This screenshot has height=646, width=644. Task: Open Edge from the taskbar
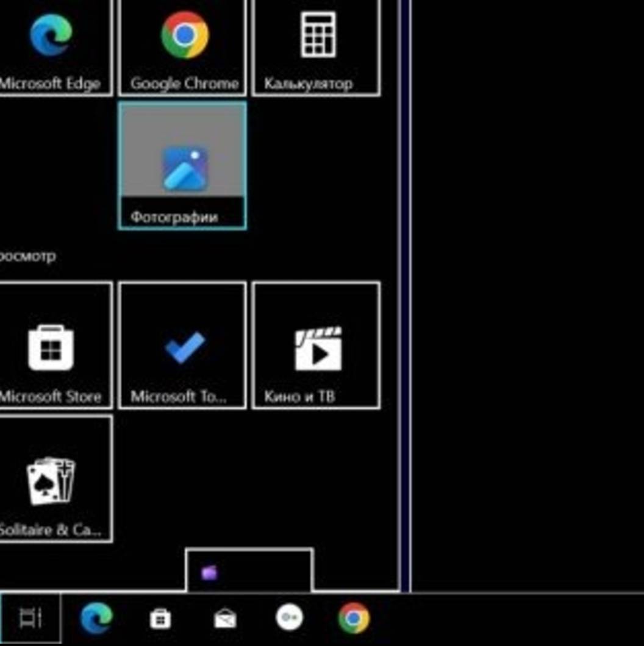coord(96,618)
